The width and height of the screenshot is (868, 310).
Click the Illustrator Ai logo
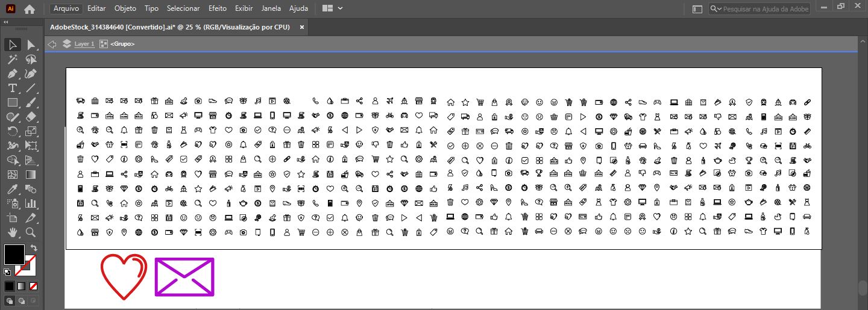pyautogui.click(x=11, y=8)
